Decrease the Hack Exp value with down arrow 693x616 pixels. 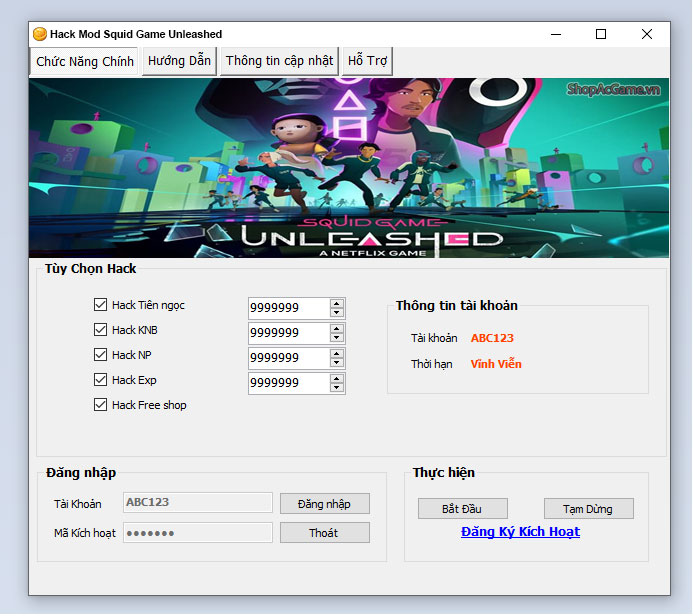(337, 388)
